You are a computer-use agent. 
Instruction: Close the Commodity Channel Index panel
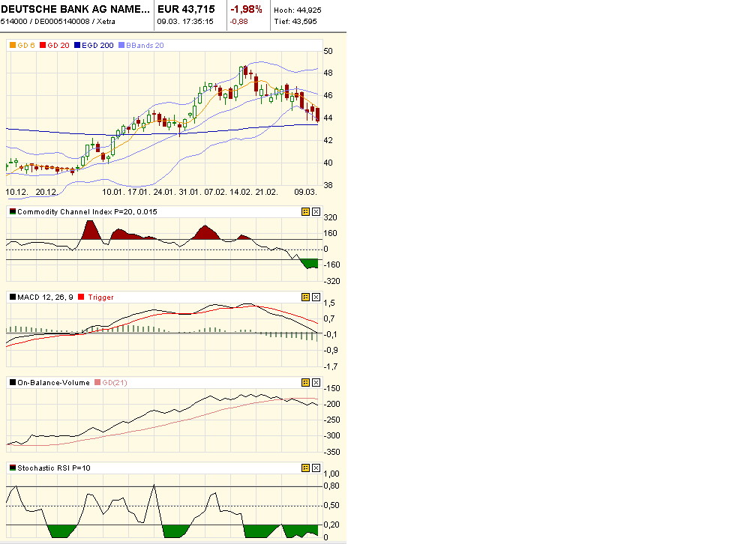tap(316, 211)
